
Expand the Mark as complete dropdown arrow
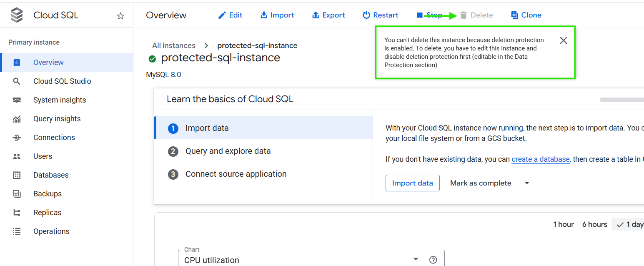[x=527, y=183]
